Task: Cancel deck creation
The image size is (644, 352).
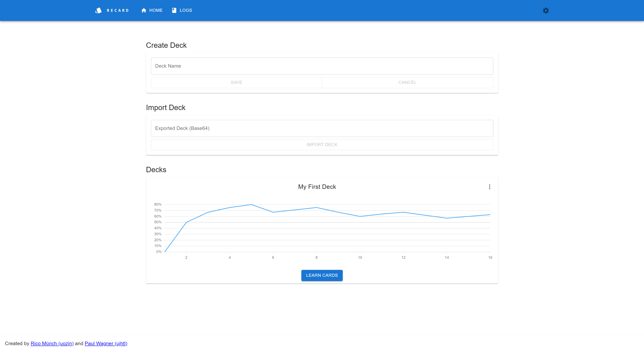Action: 407,82
